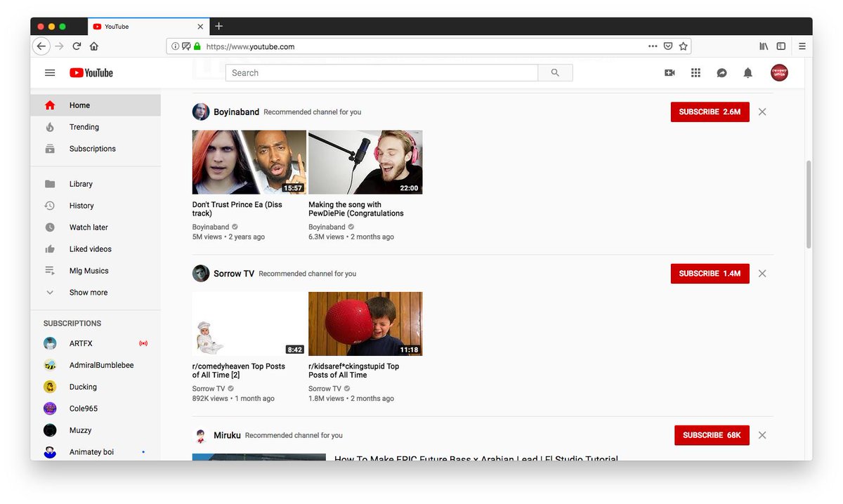The width and height of the screenshot is (843, 504).
Task: Show site information icon in URL bar
Action: (x=176, y=46)
